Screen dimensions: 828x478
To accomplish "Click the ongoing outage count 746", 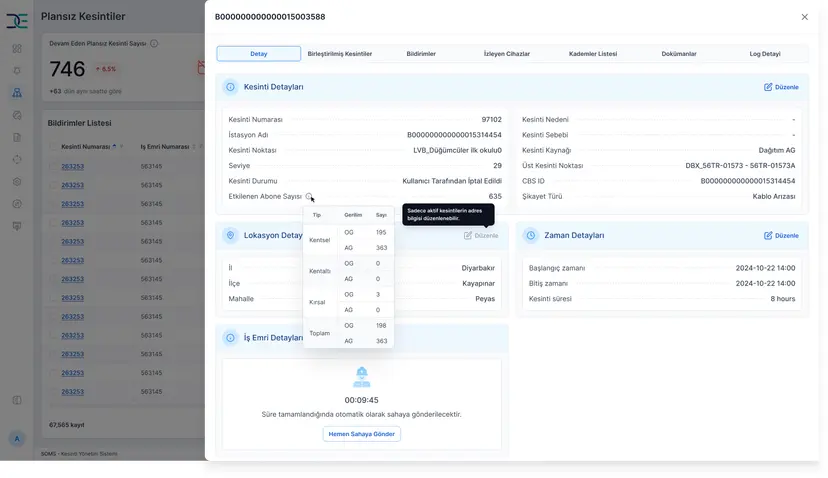I will point(67,69).
